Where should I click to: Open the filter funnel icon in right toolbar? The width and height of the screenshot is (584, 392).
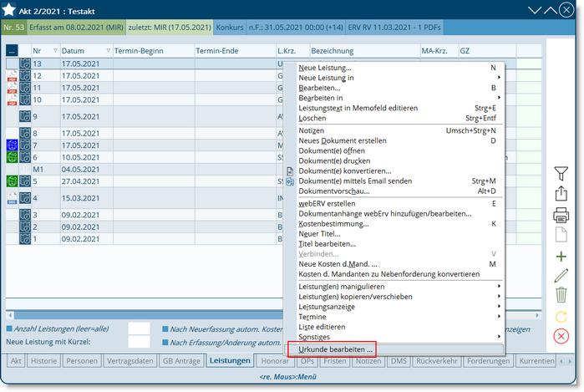pyautogui.click(x=561, y=174)
